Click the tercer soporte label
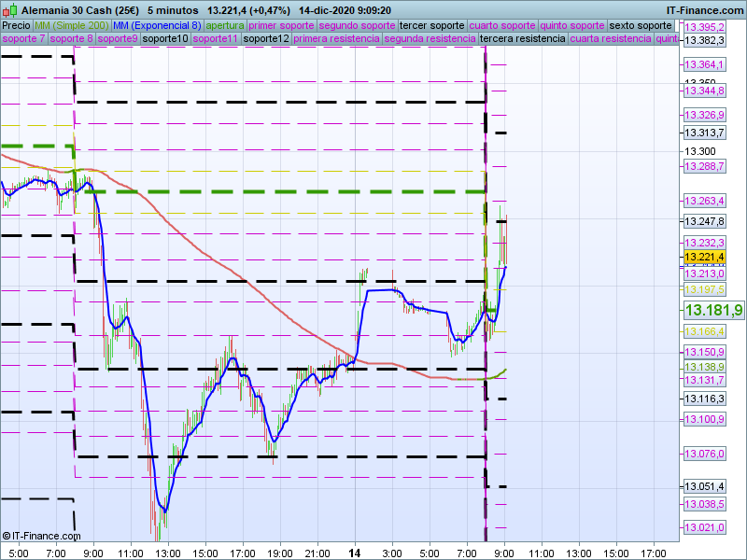Screen dimensions: 747x560 [x=431, y=25]
